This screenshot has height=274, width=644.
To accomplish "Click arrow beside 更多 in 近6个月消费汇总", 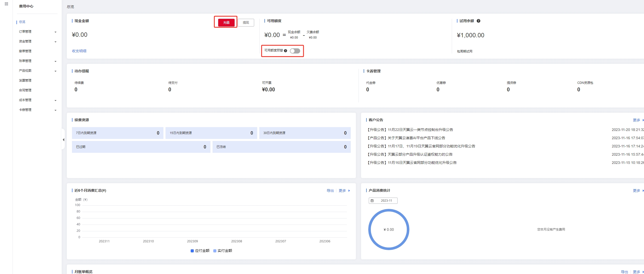I will tap(349, 191).
